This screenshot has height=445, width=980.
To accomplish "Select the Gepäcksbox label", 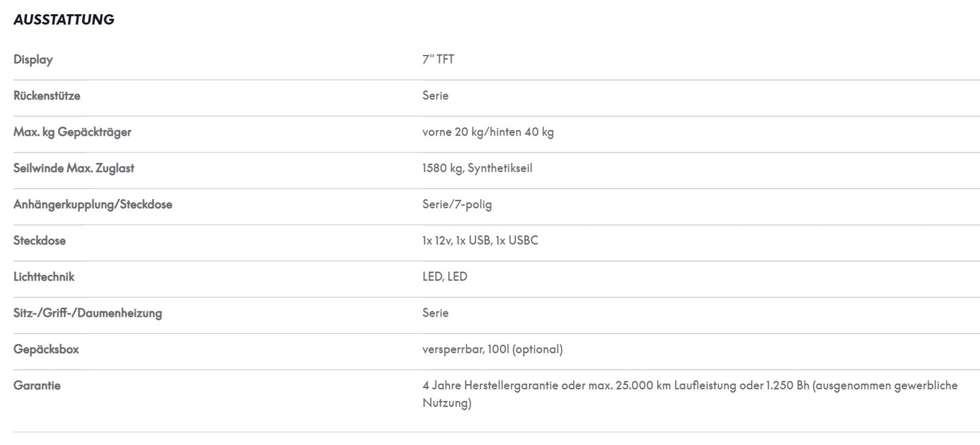I will click(46, 349).
